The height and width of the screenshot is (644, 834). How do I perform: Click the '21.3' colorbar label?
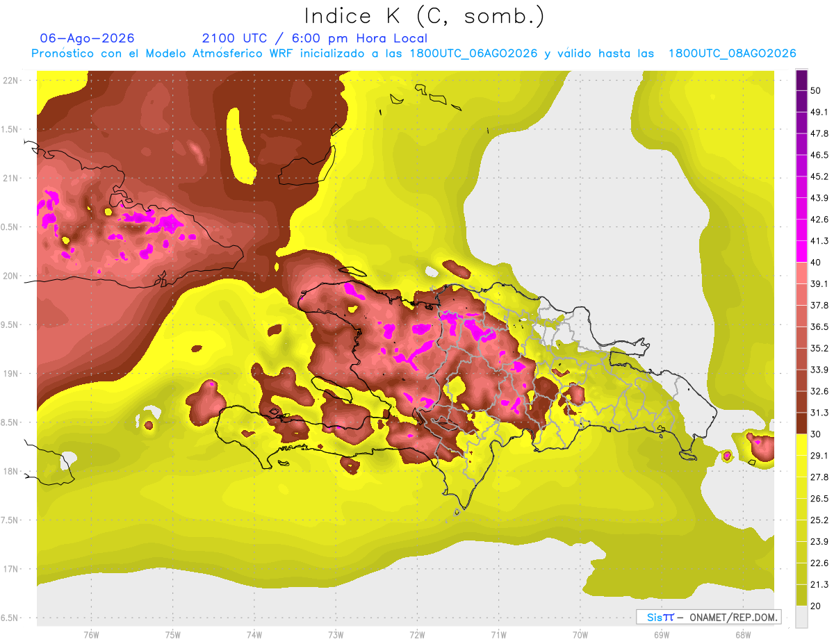pyautogui.click(x=819, y=585)
